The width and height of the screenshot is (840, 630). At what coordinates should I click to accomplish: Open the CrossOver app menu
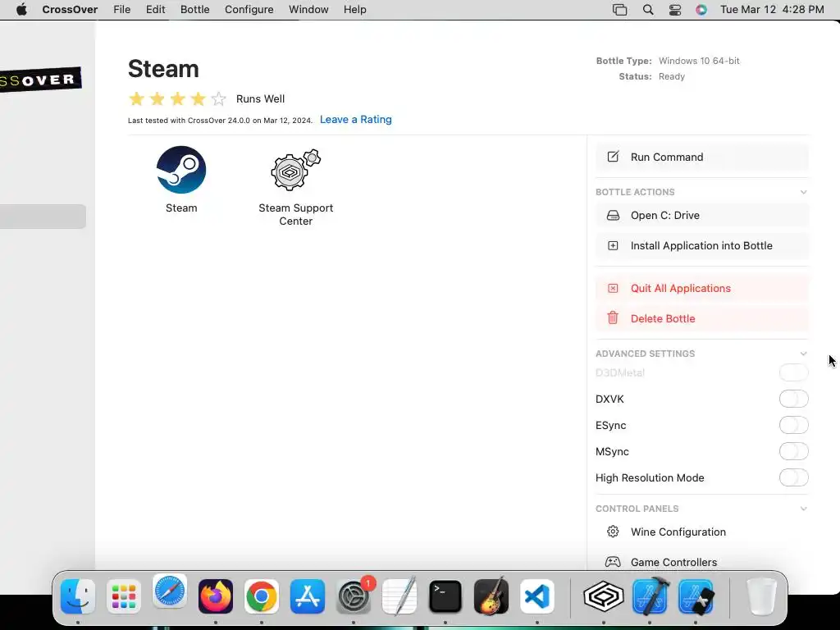click(70, 10)
